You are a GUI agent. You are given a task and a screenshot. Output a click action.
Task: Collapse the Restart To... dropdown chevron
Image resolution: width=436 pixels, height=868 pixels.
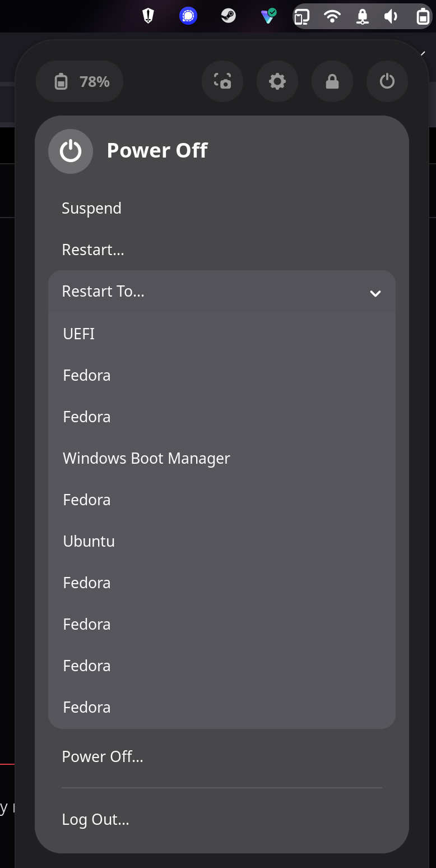[375, 293]
